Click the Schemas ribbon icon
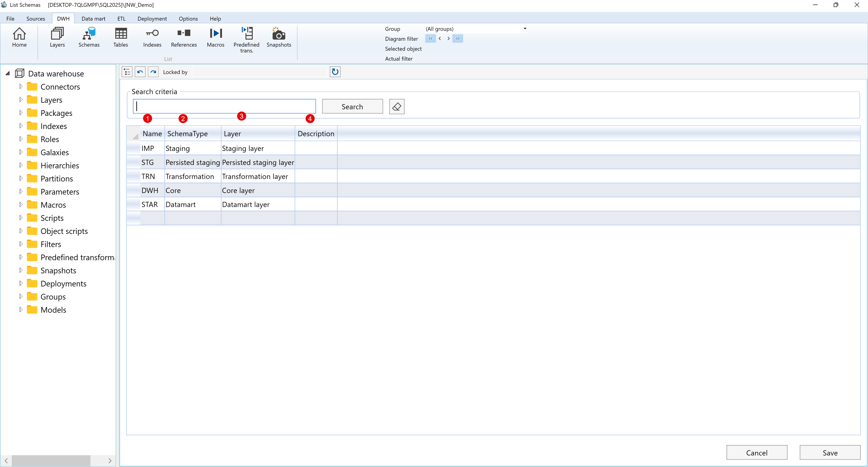 pos(89,37)
